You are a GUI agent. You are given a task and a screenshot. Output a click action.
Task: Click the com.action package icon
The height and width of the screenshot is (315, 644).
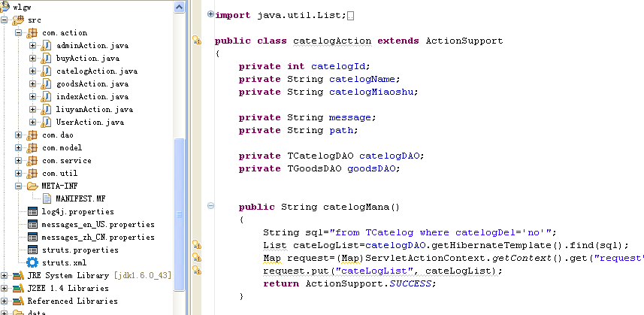(x=32, y=33)
